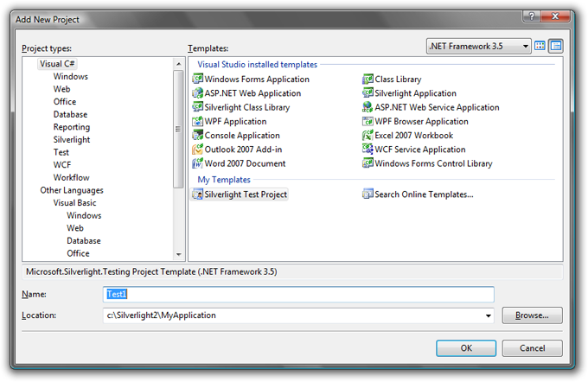
Task: Select Visual C# project type
Action: tap(57, 64)
